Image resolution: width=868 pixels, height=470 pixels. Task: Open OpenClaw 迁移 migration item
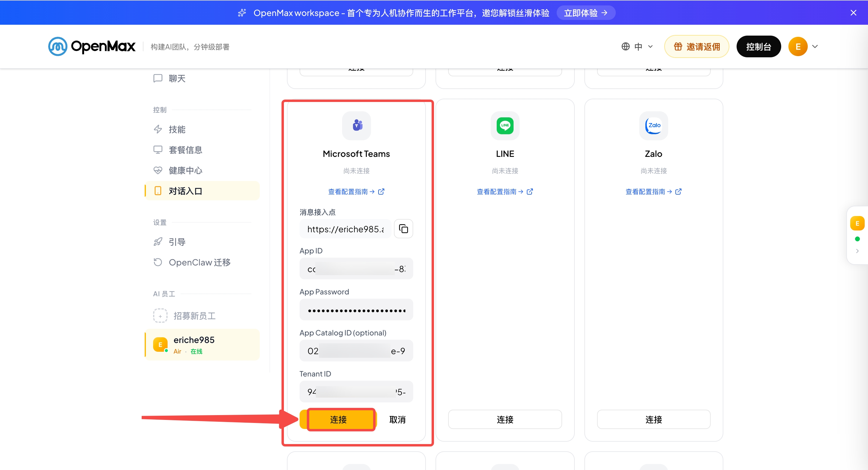pos(202,262)
